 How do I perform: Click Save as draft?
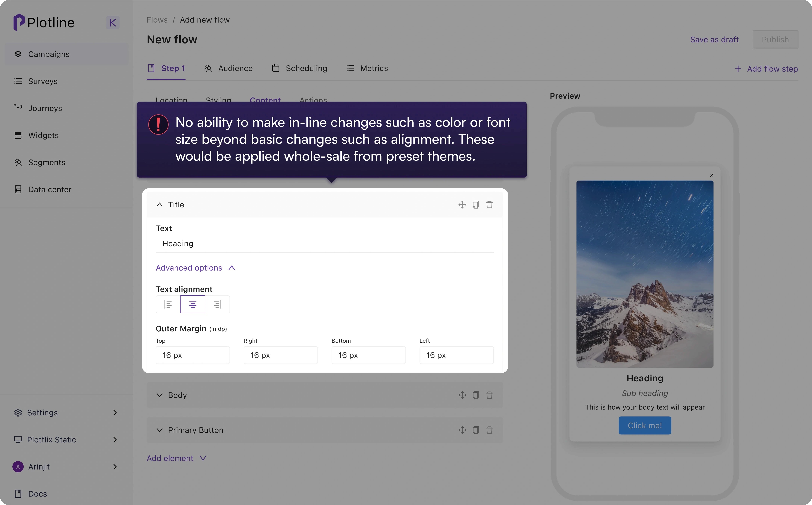(714, 39)
